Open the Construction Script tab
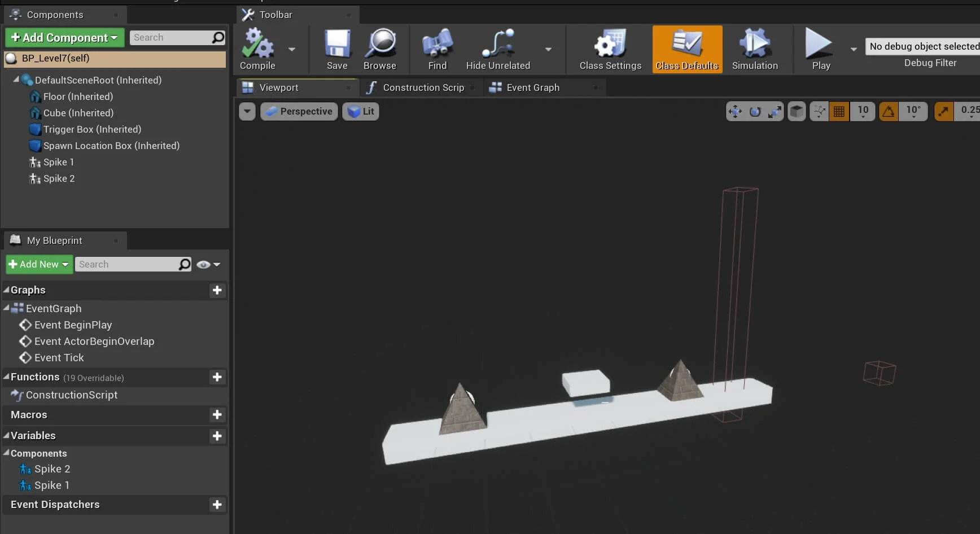980x534 pixels. (423, 87)
